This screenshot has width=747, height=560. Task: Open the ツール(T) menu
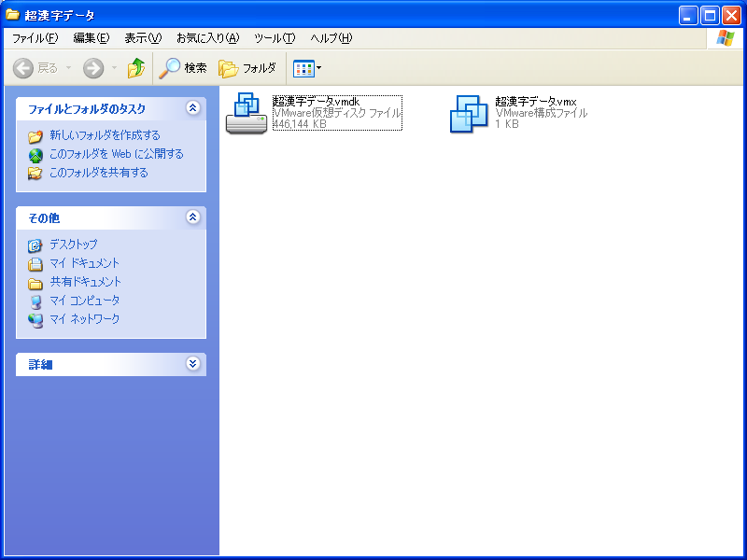click(275, 38)
